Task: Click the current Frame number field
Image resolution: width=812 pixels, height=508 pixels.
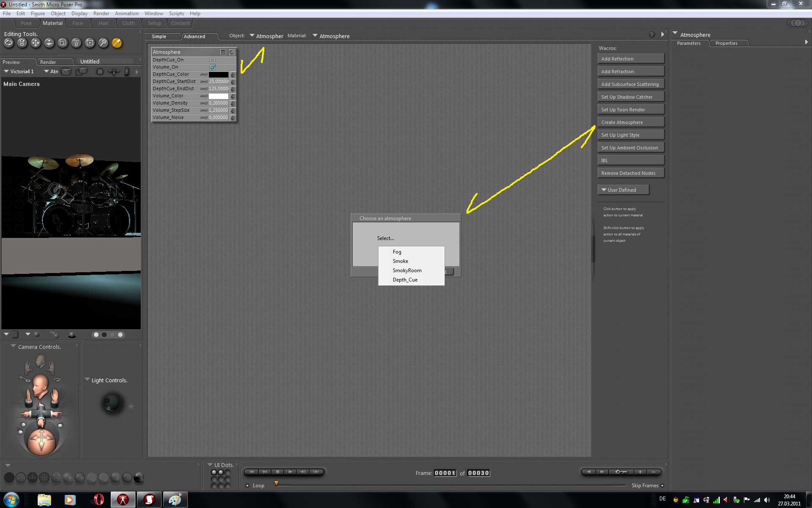Action: pyautogui.click(x=445, y=473)
